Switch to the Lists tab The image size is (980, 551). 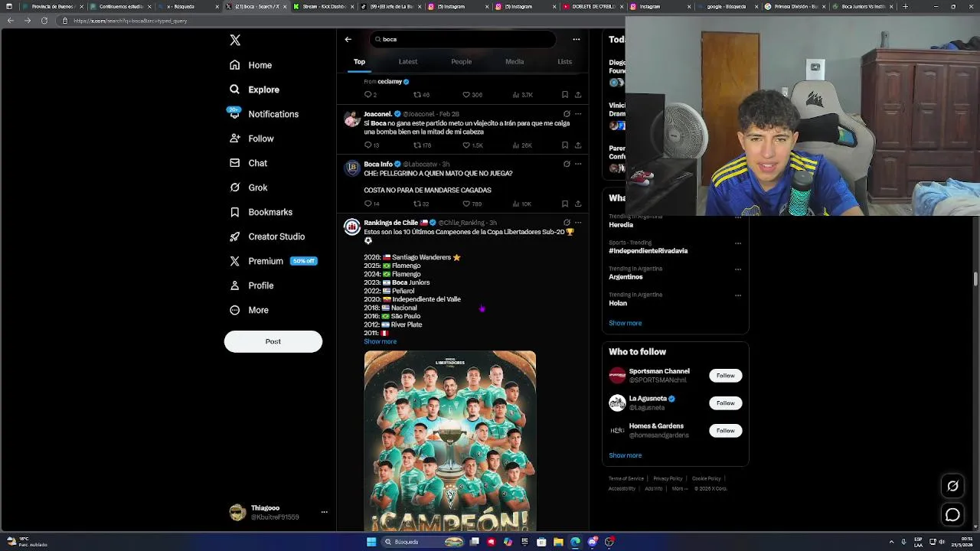pyautogui.click(x=564, y=61)
